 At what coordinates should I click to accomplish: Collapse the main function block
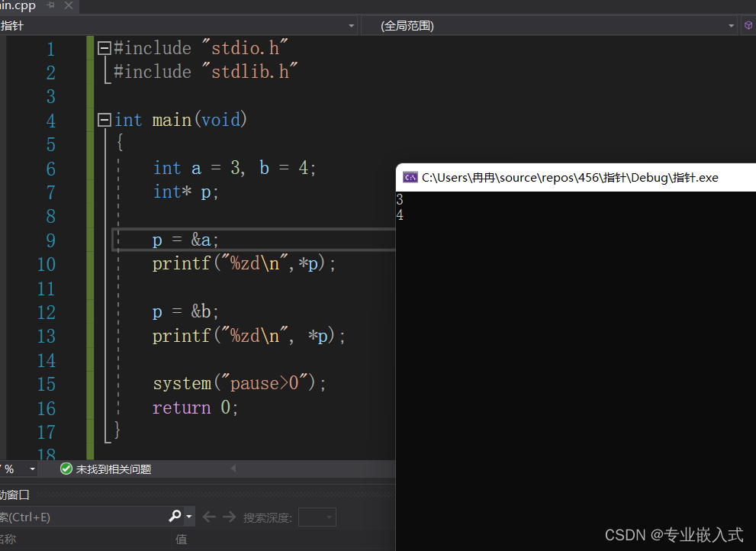coord(105,120)
